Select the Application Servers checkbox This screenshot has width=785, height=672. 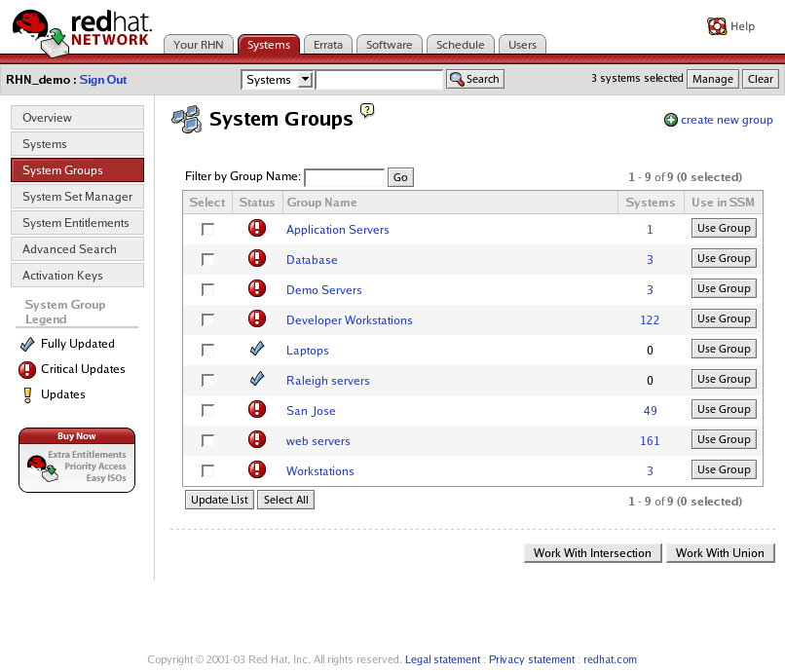(207, 229)
